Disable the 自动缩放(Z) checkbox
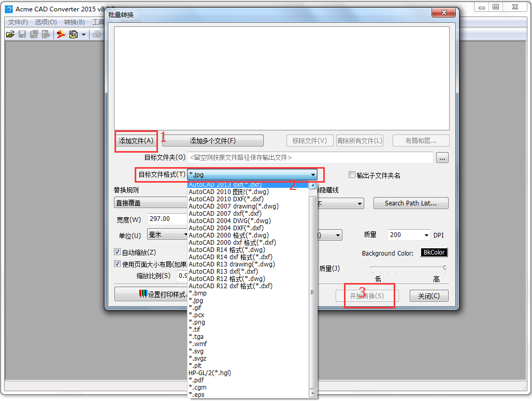Screen dimensions: 532x401 point(117,252)
